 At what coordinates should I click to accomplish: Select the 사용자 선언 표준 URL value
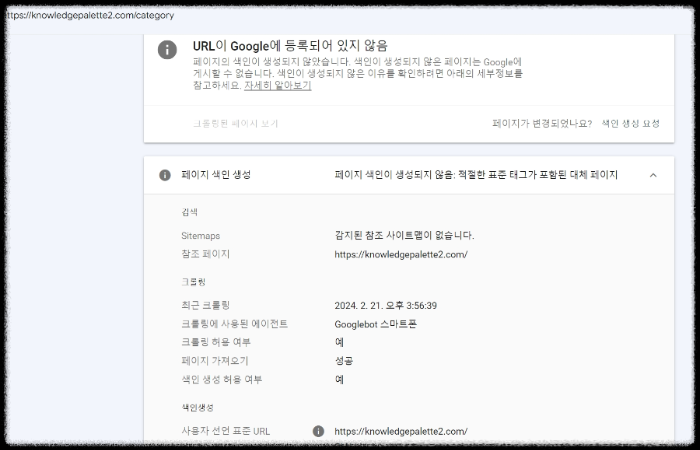coord(401,431)
